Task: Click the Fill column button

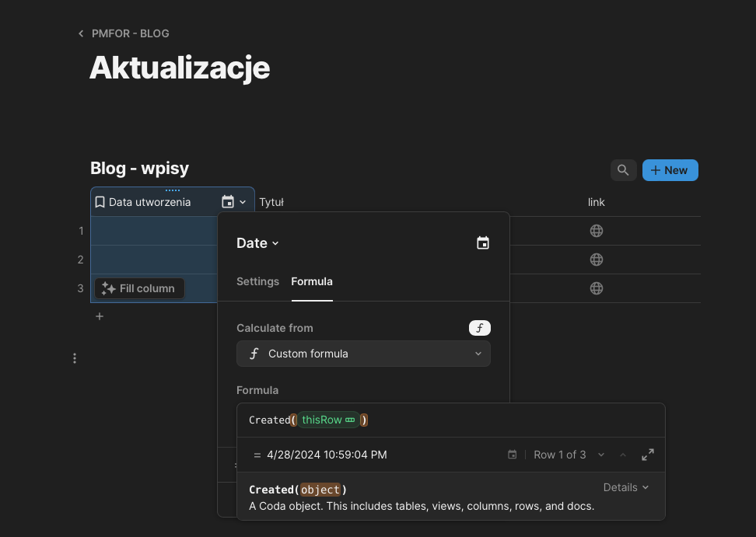Action: tap(139, 288)
